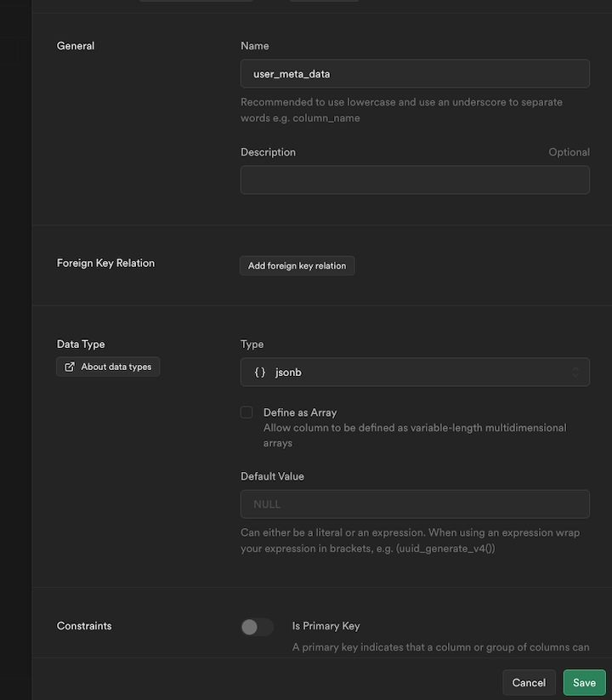Cancel editing the column
612x700 pixels.
click(529, 682)
